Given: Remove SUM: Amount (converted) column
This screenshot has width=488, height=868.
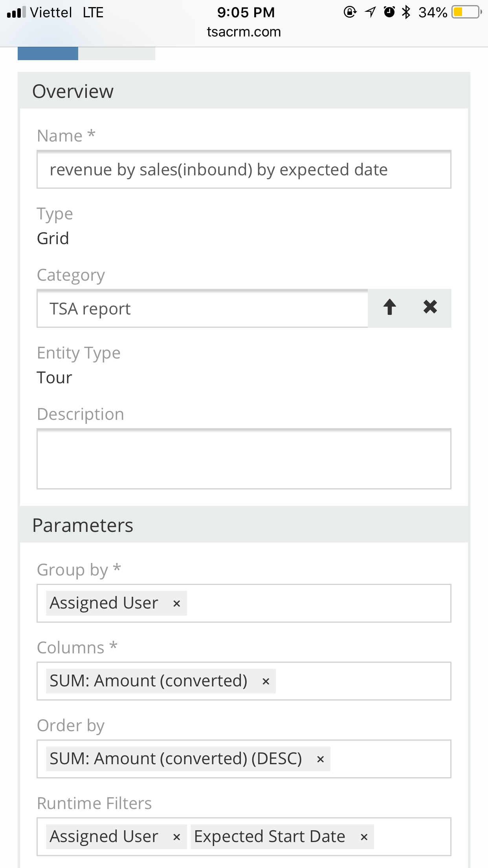Looking at the screenshot, I should (266, 682).
